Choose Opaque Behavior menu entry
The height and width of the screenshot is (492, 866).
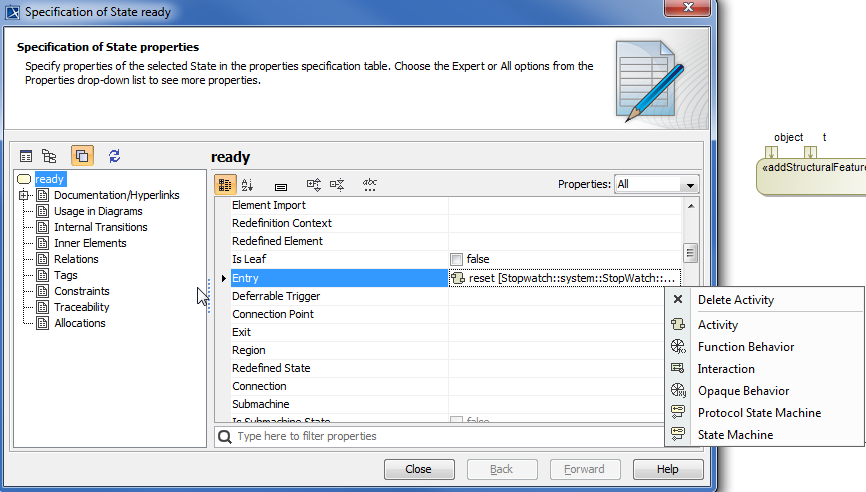pyautogui.click(x=764, y=391)
